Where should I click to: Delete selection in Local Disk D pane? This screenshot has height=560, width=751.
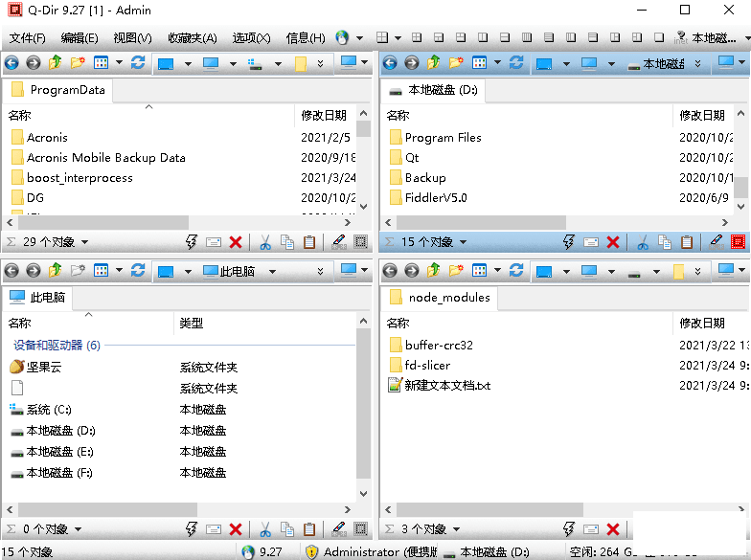tap(613, 242)
